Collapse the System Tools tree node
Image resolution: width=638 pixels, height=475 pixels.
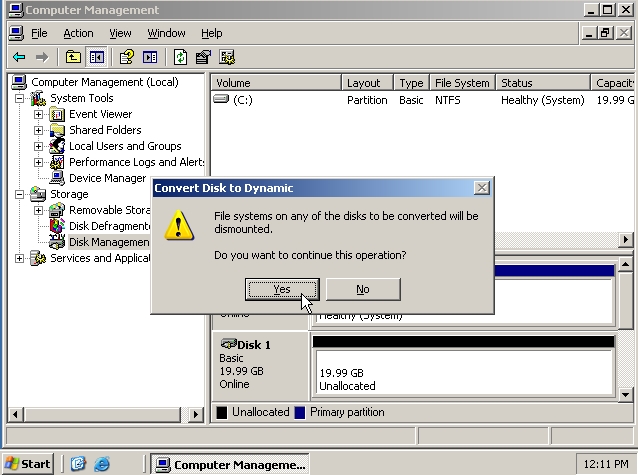pos(19,99)
